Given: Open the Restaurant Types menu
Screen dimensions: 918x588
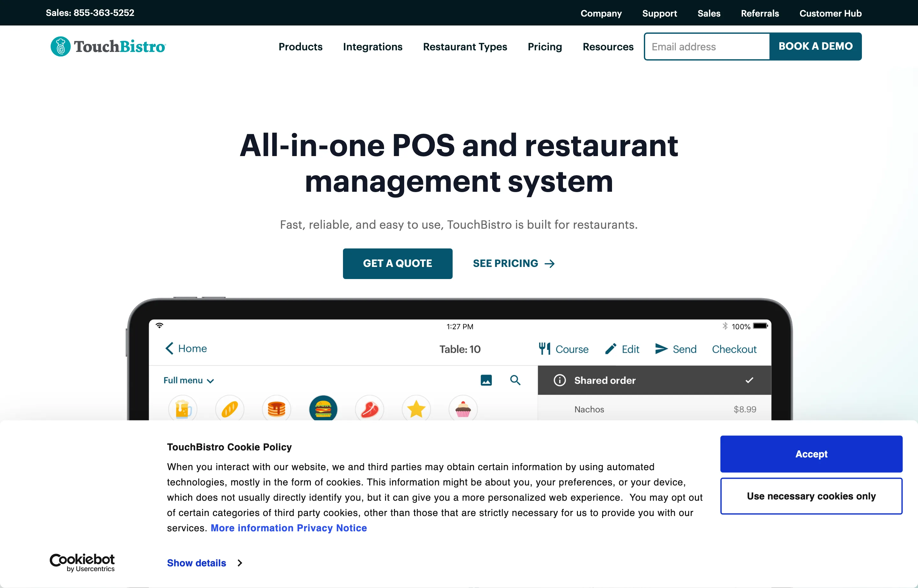Looking at the screenshot, I should coord(465,47).
